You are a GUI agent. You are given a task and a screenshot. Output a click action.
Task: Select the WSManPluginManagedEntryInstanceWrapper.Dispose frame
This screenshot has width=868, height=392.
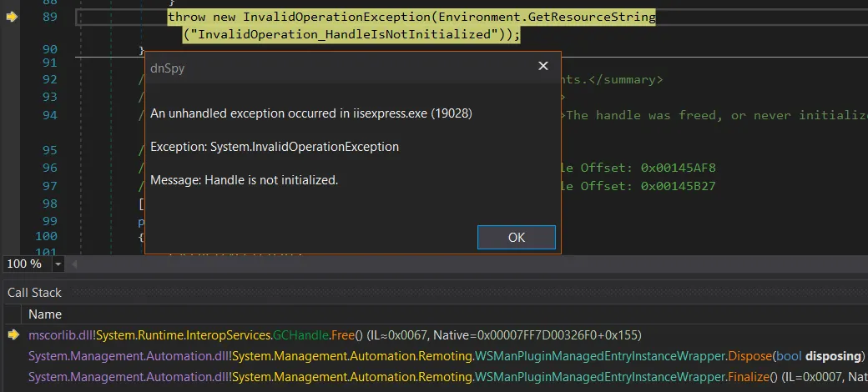pos(417,355)
